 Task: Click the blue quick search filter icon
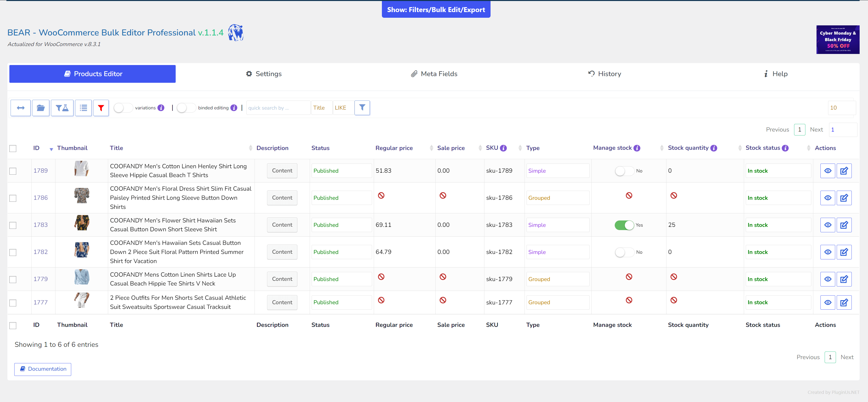[362, 107]
